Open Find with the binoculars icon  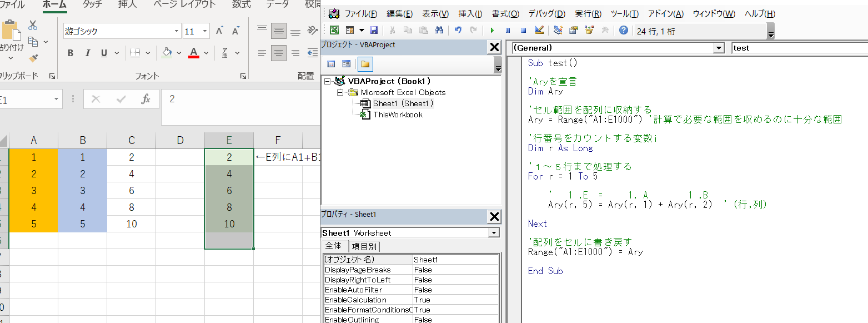[439, 31]
